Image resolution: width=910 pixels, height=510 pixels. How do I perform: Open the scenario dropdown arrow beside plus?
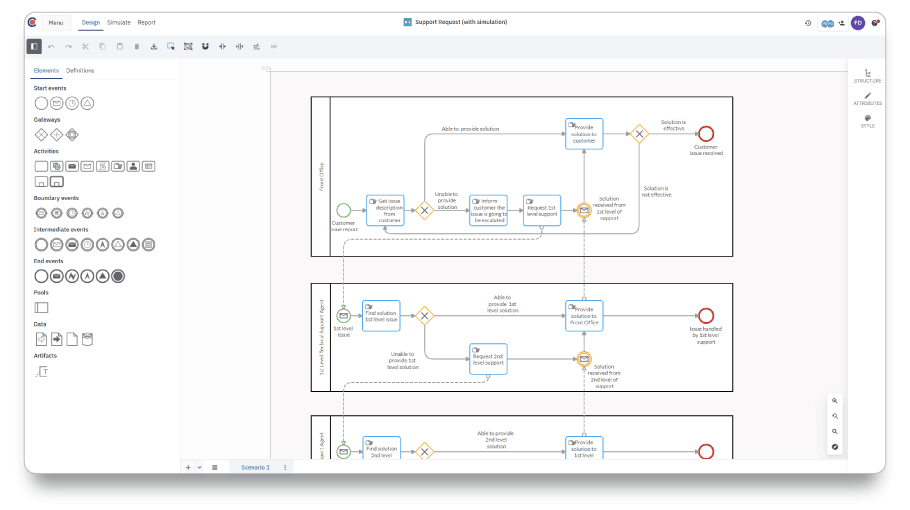(x=200, y=467)
